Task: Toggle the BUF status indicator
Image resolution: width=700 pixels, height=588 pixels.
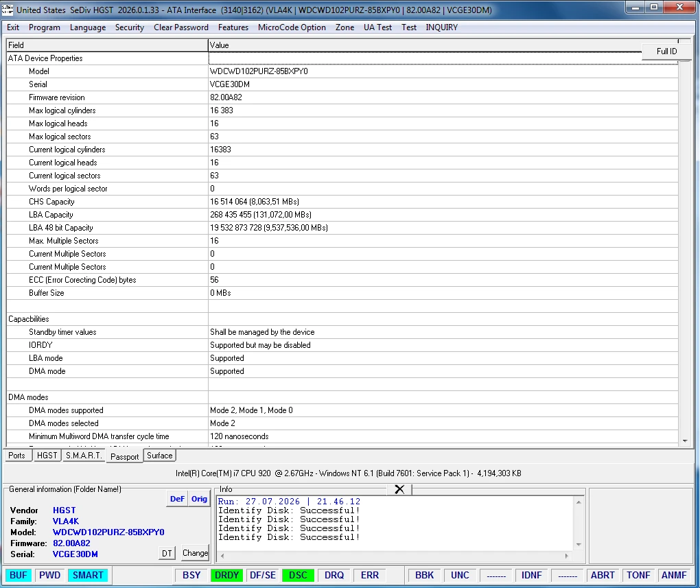Action: (19, 575)
